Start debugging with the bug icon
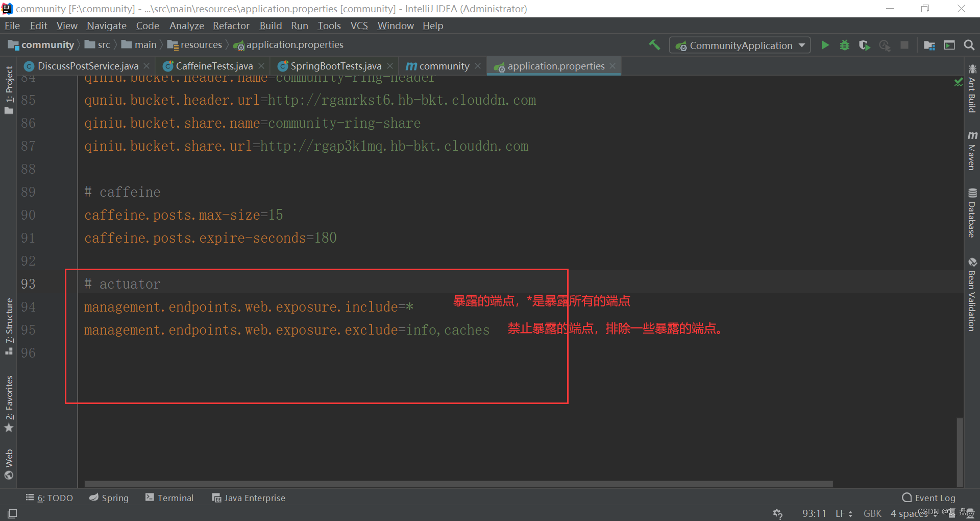This screenshot has width=980, height=521. coord(845,45)
